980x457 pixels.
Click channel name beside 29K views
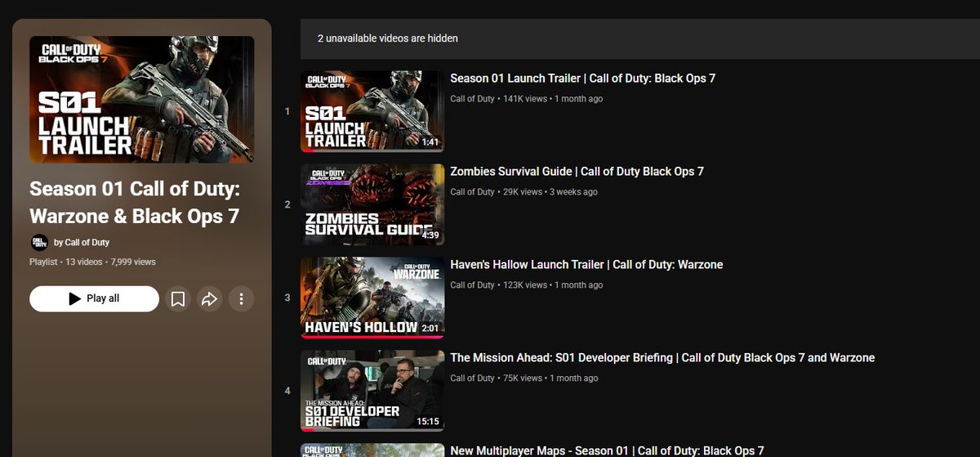[x=472, y=192]
